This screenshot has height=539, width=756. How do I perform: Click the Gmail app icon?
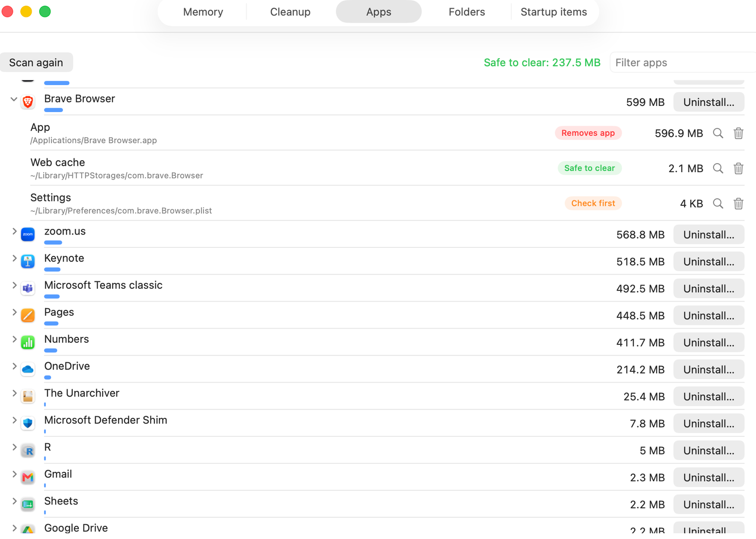pyautogui.click(x=28, y=477)
